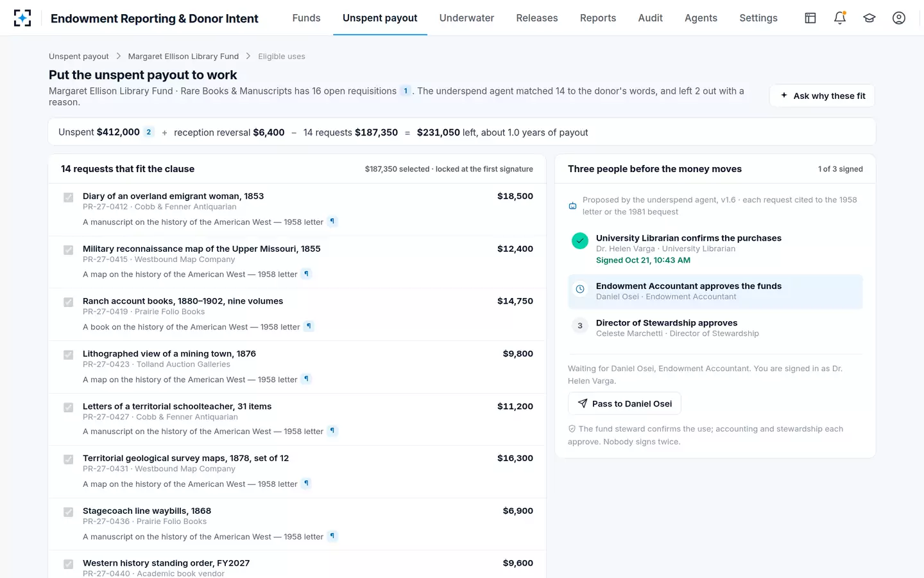This screenshot has width=924, height=578.
Task: Open the graduation cap learning icon
Action: coord(869,18)
